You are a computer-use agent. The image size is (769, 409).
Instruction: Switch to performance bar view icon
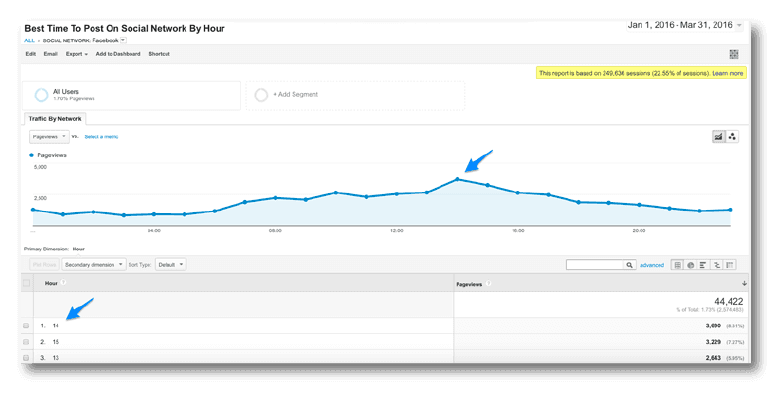pyautogui.click(x=703, y=265)
